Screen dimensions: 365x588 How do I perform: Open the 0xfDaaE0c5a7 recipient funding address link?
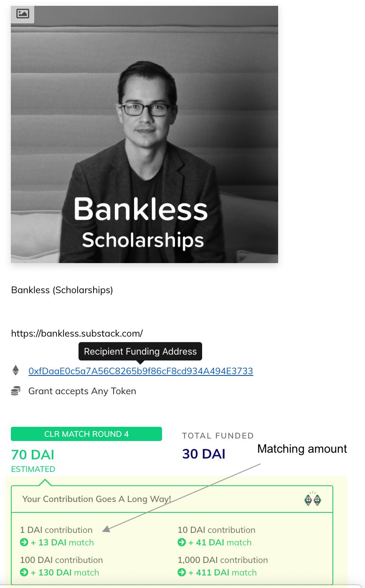pos(140,371)
